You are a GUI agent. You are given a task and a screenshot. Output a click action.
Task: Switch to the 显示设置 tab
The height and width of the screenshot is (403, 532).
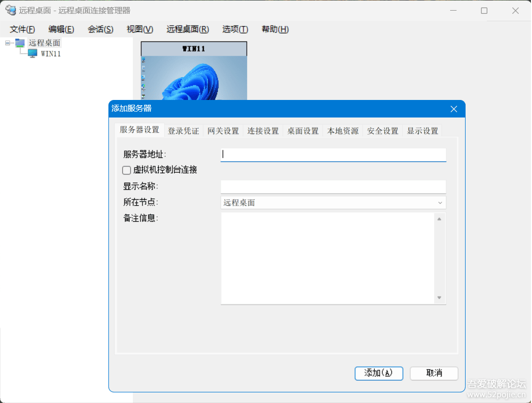tap(422, 130)
